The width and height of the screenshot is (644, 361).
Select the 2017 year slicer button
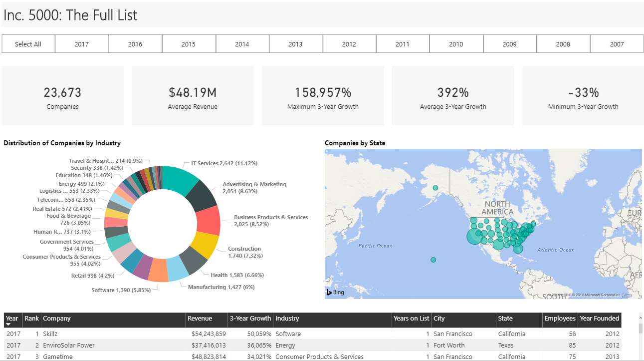(x=82, y=44)
